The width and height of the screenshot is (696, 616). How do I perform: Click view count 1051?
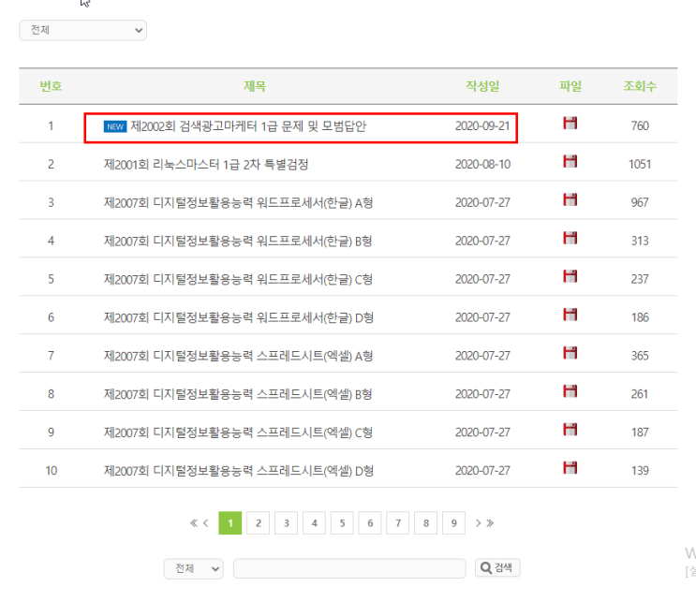click(x=640, y=165)
